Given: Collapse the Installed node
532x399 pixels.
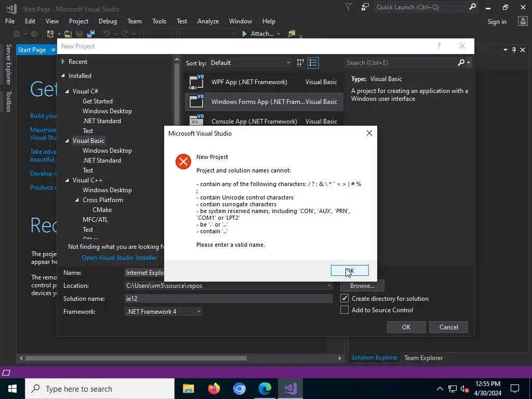Looking at the screenshot, I should tap(63, 76).
